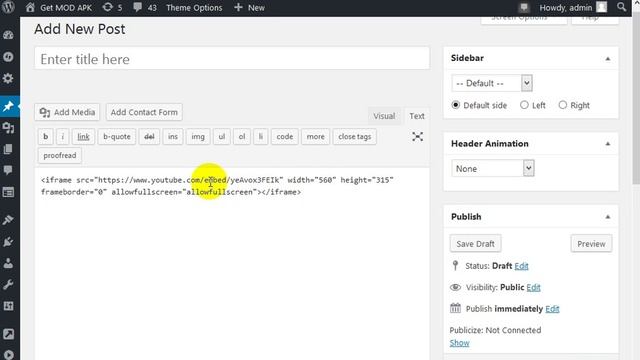Open the Sidebar Default dropdown
The image size is (640, 360).
tap(492, 83)
